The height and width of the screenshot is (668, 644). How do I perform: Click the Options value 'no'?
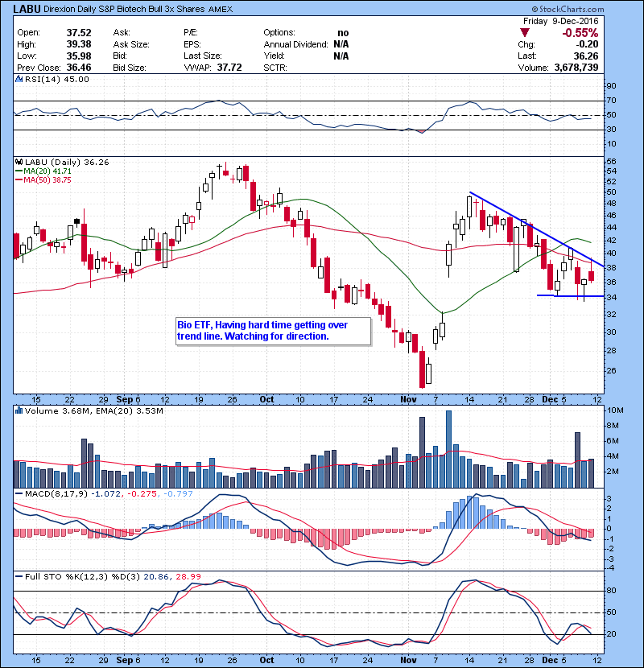343,33
